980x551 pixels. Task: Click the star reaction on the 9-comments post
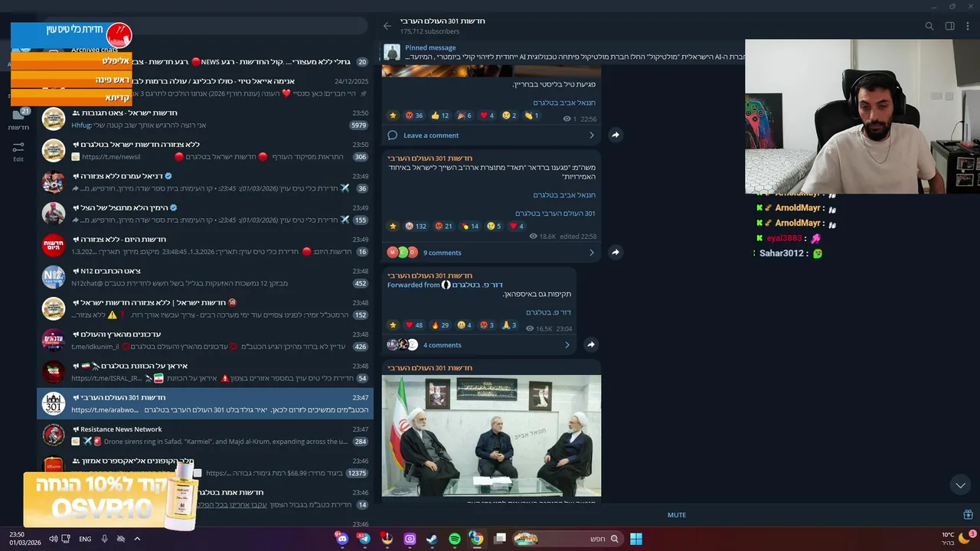(x=393, y=227)
